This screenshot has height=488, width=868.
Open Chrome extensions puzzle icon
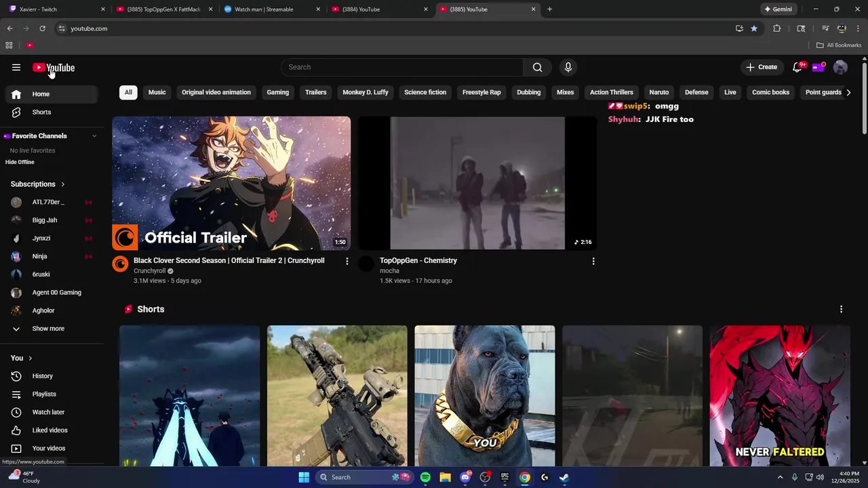(x=777, y=28)
